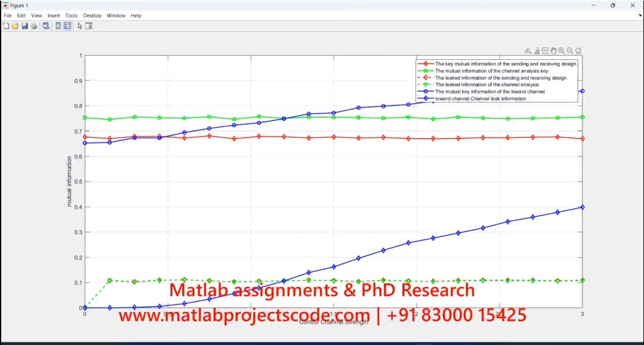Open the Edit menu
This screenshot has width=644, height=345.
[x=21, y=16]
